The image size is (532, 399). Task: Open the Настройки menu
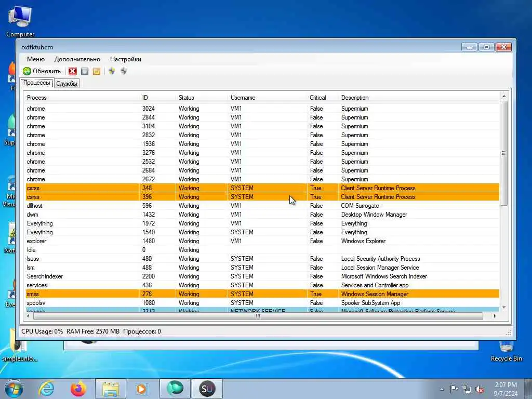pos(126,59)
